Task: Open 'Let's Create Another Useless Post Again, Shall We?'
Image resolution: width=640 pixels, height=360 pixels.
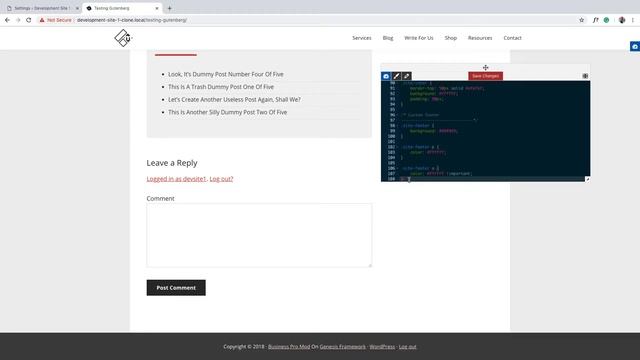Action: [234, 100]
